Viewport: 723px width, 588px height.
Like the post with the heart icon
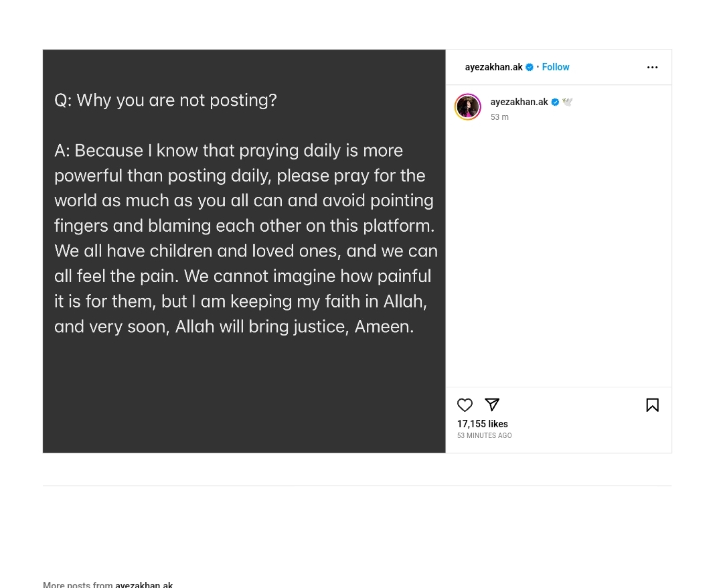[x=465, y=405]
